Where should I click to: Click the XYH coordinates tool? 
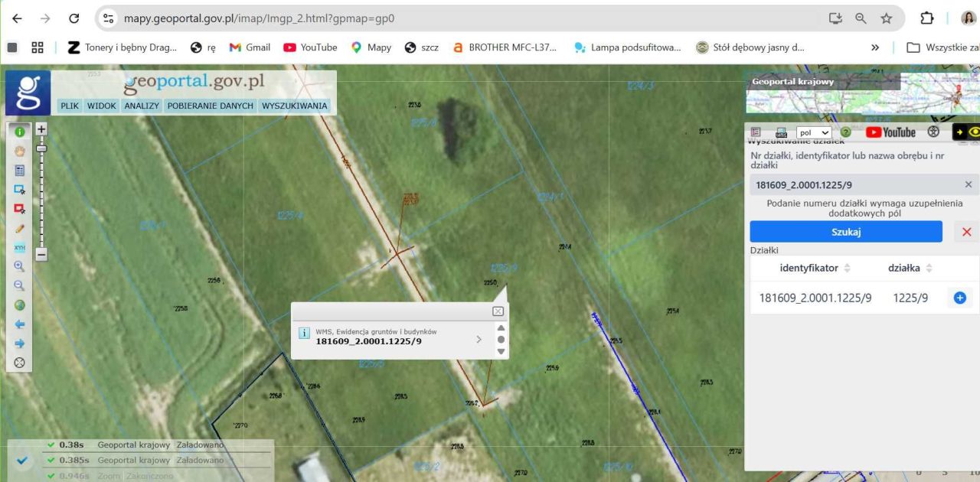[x=20, y=247]
